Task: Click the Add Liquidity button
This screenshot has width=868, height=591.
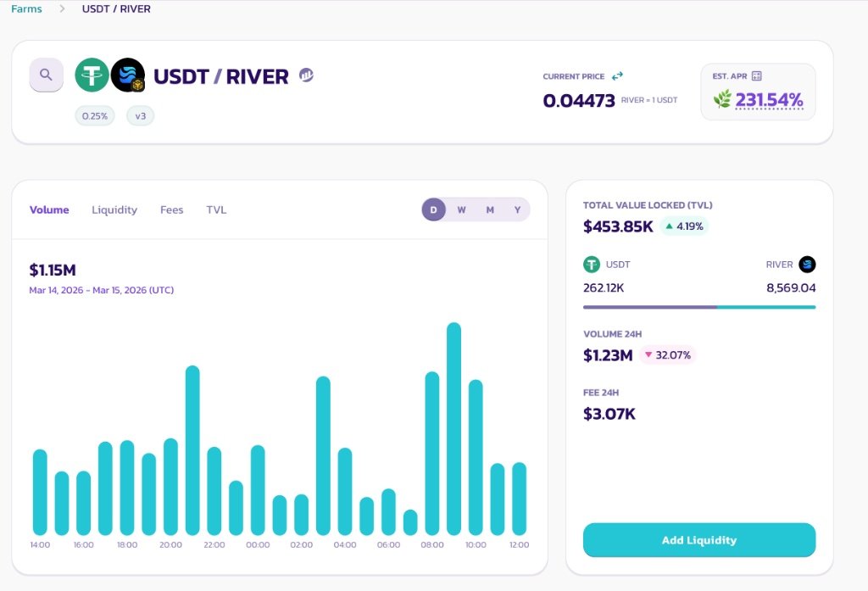Action: [699, 540]
